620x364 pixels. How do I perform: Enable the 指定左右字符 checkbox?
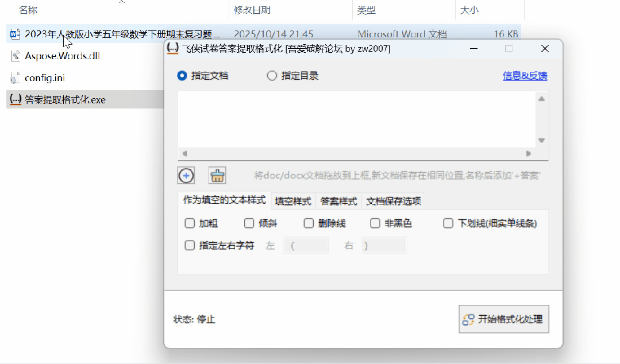point(190,245)
